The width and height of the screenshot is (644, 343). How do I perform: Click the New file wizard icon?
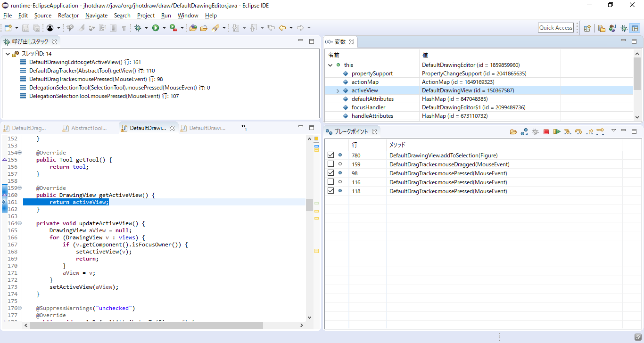[8, 28]
